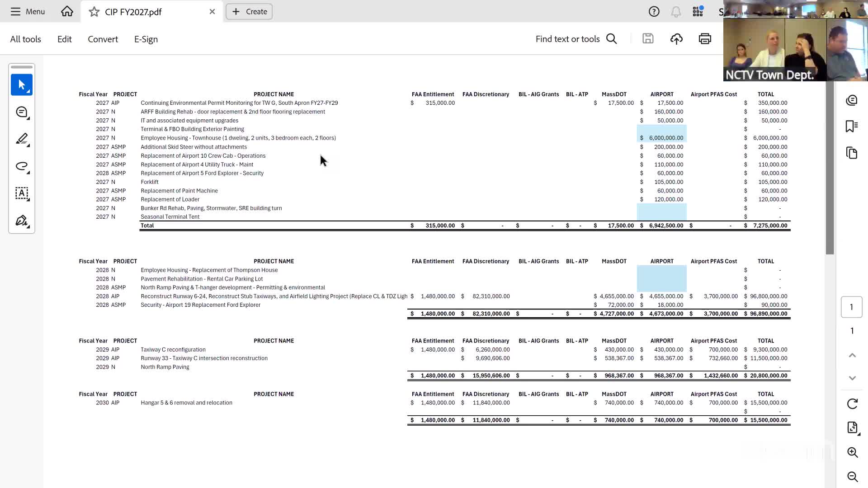Click the Find text or tools search

pos(576,39)
